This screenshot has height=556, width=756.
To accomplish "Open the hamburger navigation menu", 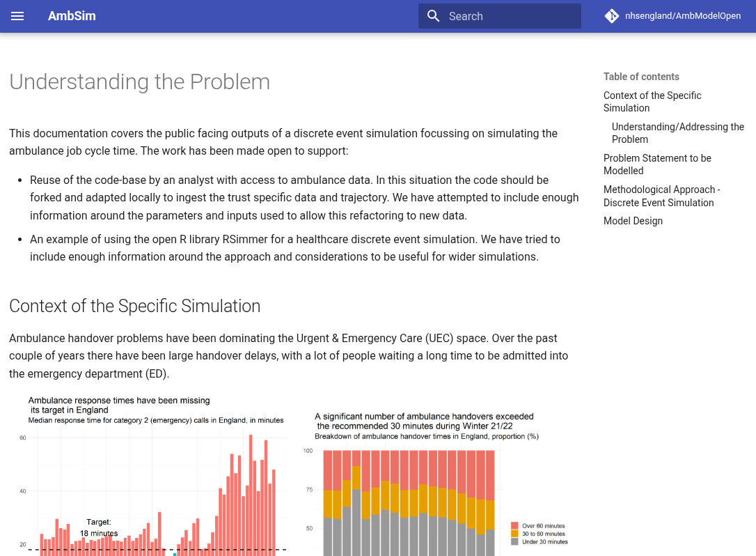I will coord(17,16).
